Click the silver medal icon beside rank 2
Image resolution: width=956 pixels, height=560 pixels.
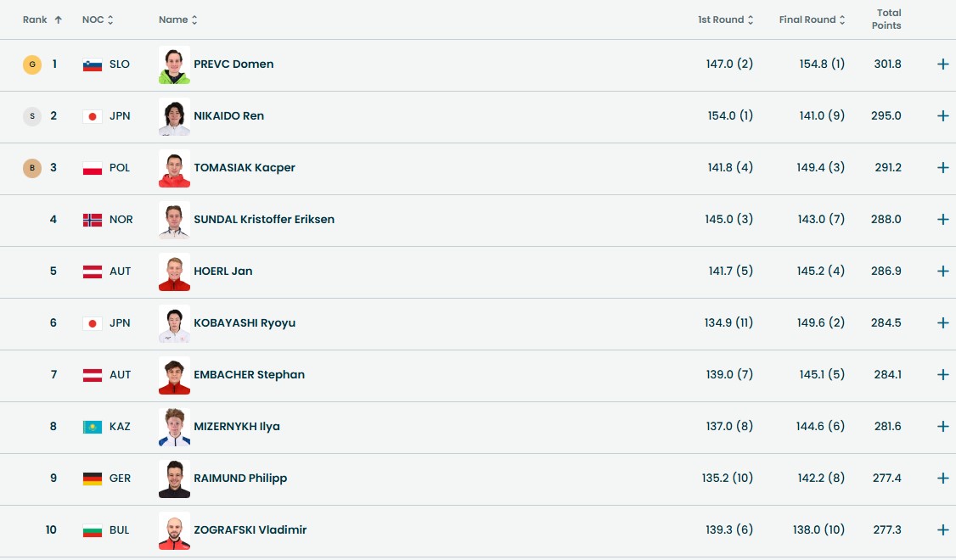pyautogui.click(x=32, y=116)
